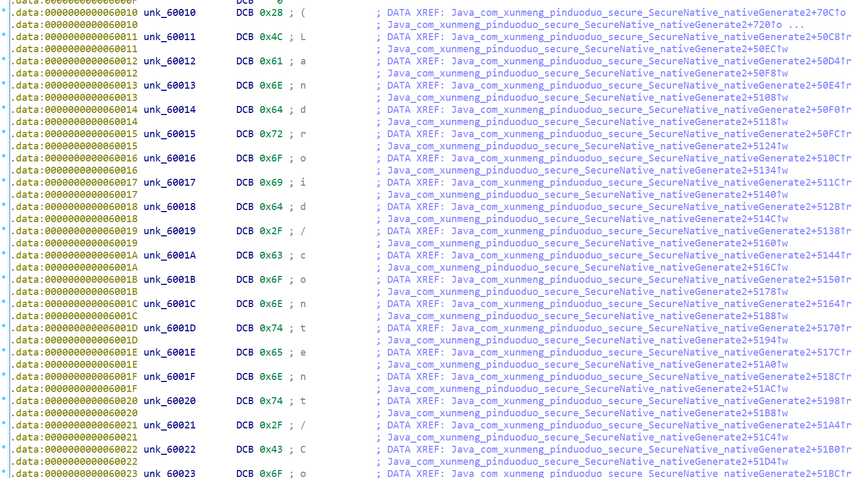Select the unk_60011 label
Image resolution: width=868 pixels, height=478 pixels.
pos(169,37)
